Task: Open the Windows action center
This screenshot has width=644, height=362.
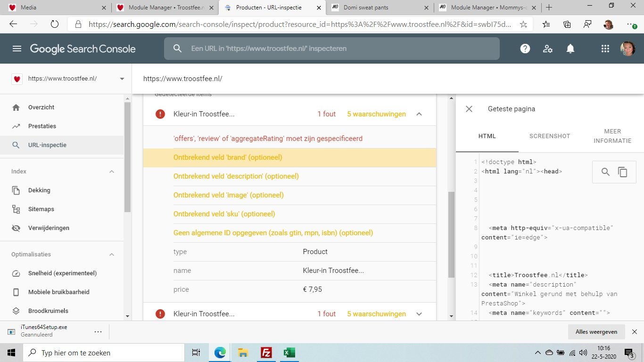Action: [630, 353]
